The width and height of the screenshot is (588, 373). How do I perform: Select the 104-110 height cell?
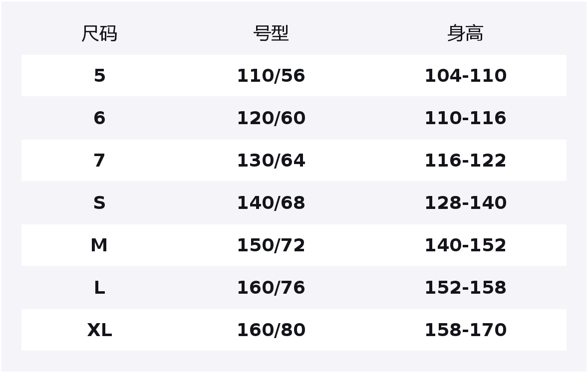coord(465,76)
